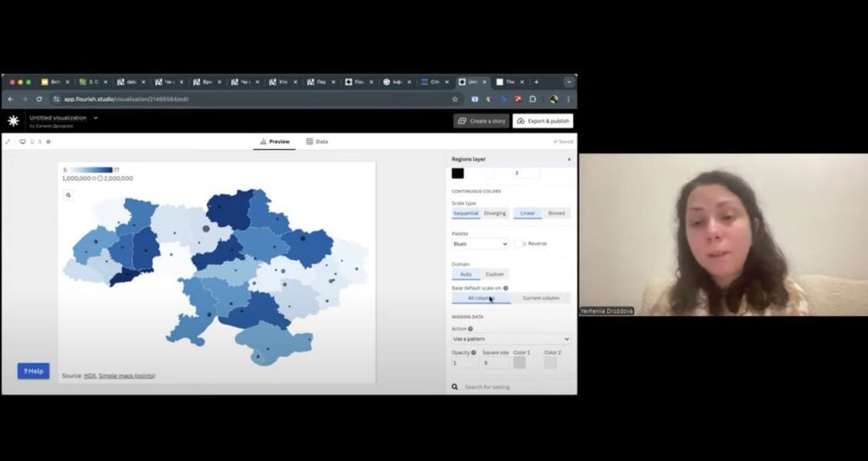
Task: Click the Export & publish button
Action: 542,121
